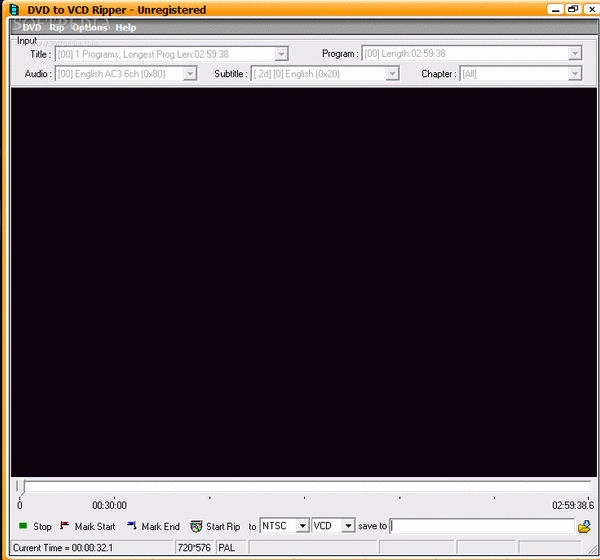The image size is (600, 560).
Task: Open the browse output folder icon
Action: tap(584, 527)
